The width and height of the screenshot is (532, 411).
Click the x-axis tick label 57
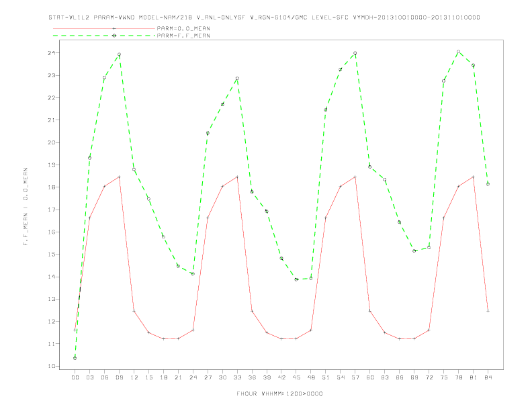pyautogui.click(x=355, y=377)
